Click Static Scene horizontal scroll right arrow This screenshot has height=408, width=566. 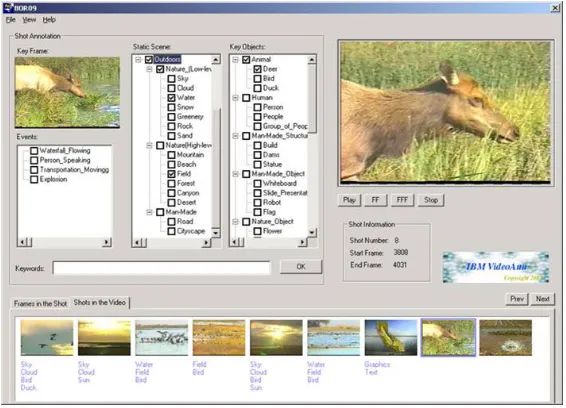(206, 243)
